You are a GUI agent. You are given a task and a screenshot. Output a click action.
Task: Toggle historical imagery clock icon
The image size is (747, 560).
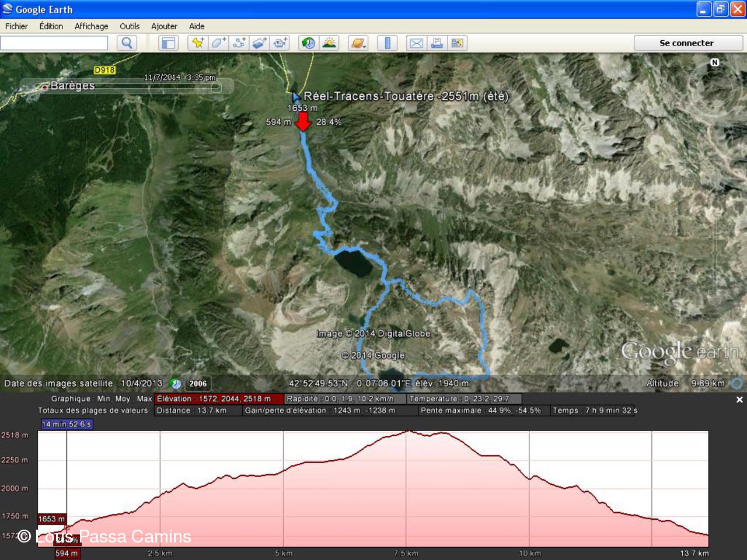pyautogui.click(x=308, y=43)
